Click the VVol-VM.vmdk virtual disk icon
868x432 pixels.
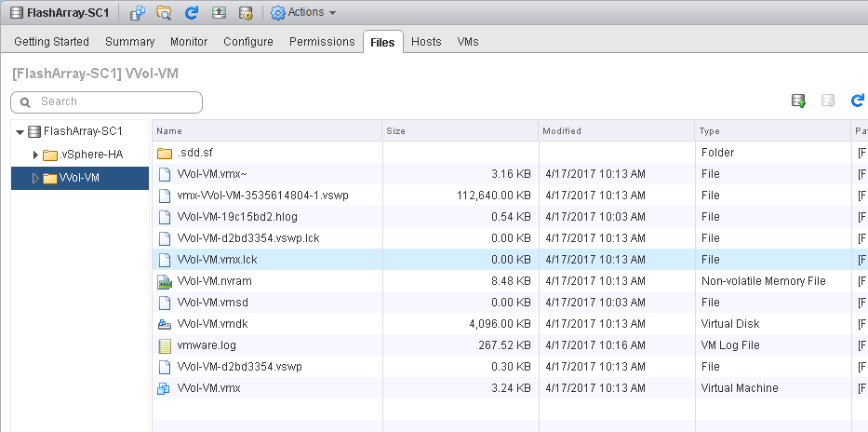(x=165, y=324)
